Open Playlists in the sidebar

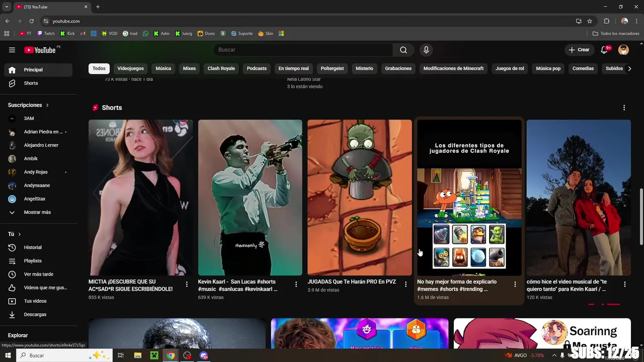tap(38, 261)
